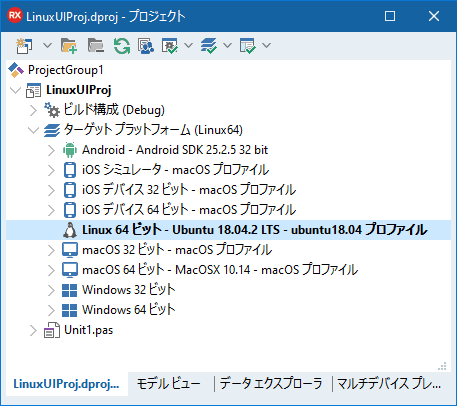Select iOS シミュレータ - macOS プロファイル
Screen dimensions: 457x406
(175, 170)
